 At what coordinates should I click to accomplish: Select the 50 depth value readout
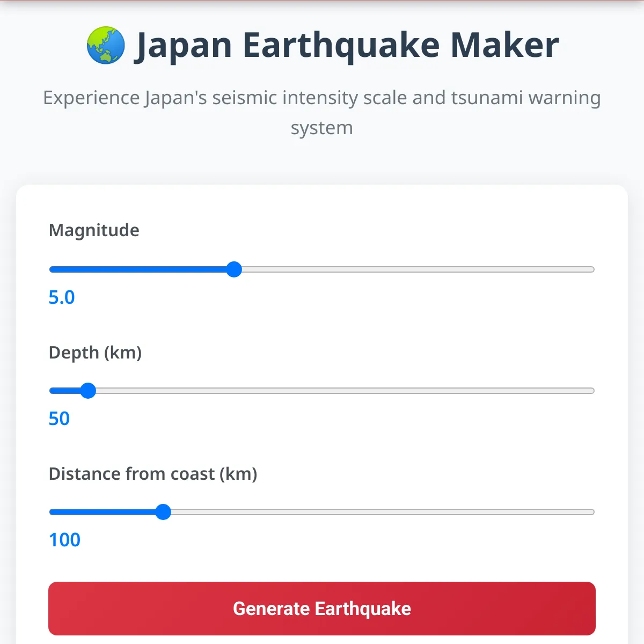tap(59, 419)
